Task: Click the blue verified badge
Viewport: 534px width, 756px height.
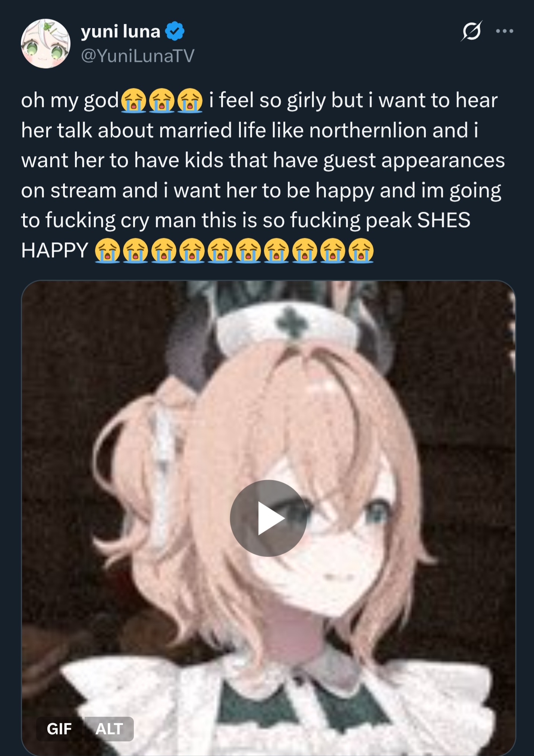Action: point(175,31)
